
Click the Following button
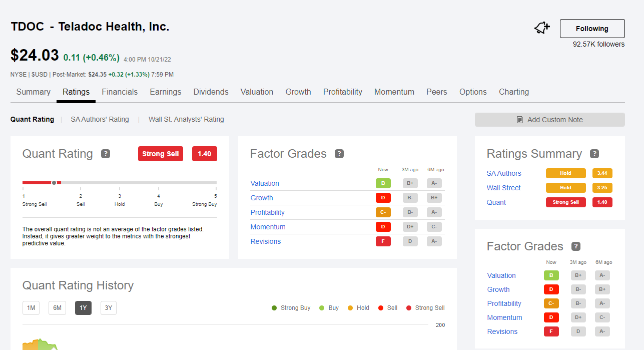point(592,29)
